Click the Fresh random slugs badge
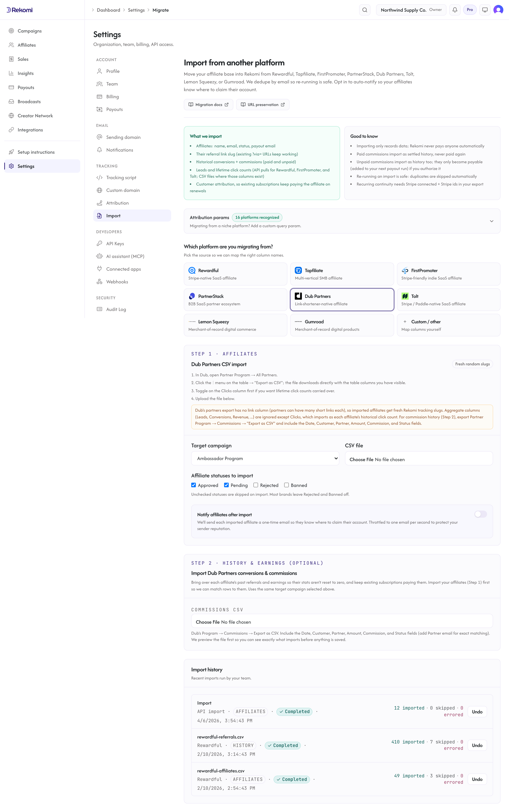The height and width of the screenshot is (812, 509). click(x=472, y=364)
